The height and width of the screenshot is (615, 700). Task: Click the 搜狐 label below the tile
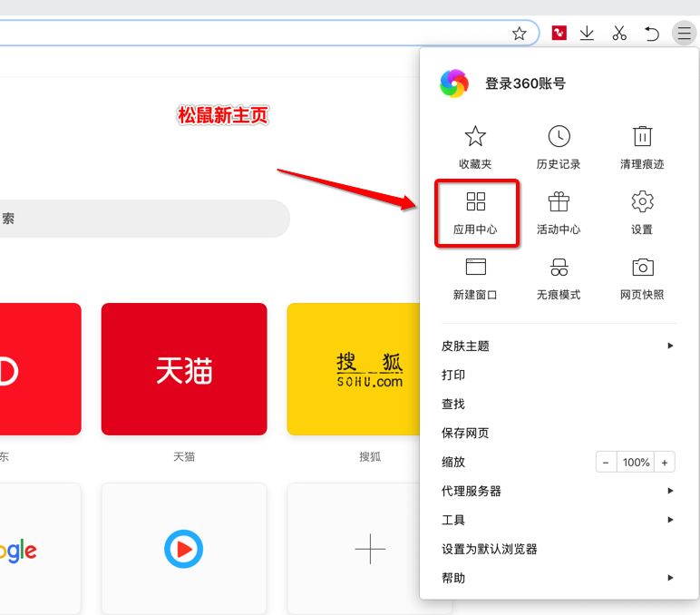[370, 456]
